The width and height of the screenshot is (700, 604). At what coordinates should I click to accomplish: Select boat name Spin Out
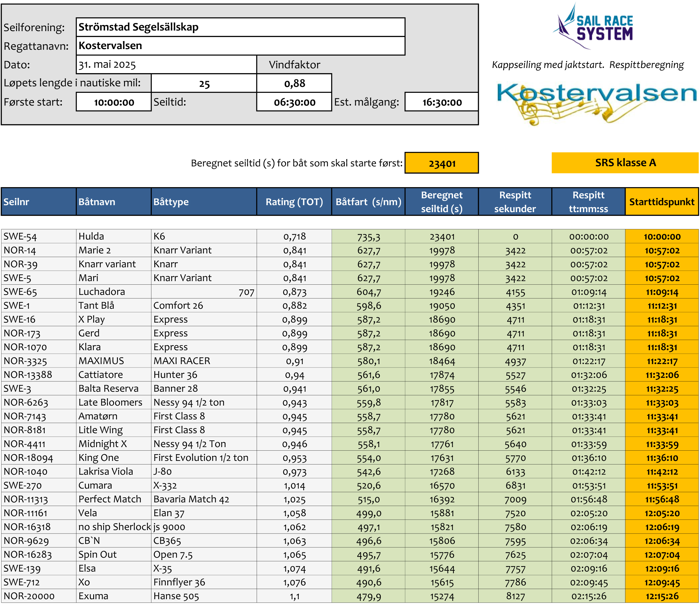point(114,555)
